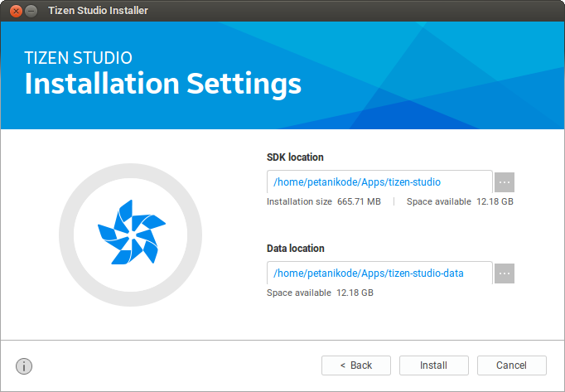Viewport: 565px width, 392px height.
Task: Click the TIZEN STUDIO header text
Action: (78, 58)
